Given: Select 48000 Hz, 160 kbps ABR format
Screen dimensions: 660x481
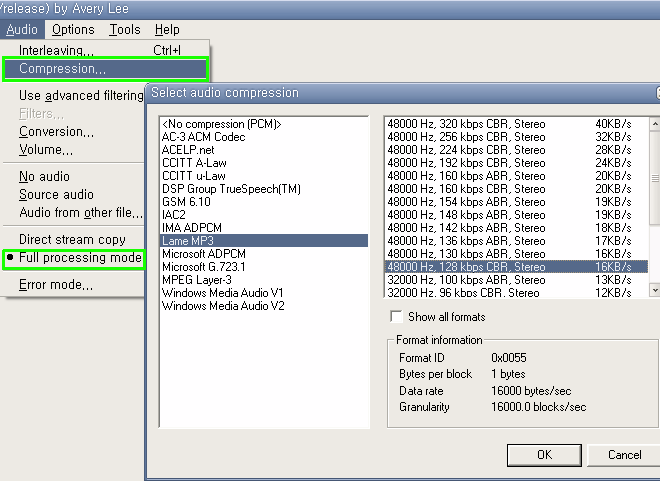Looking at the screenshot, I should click(517, 176).
